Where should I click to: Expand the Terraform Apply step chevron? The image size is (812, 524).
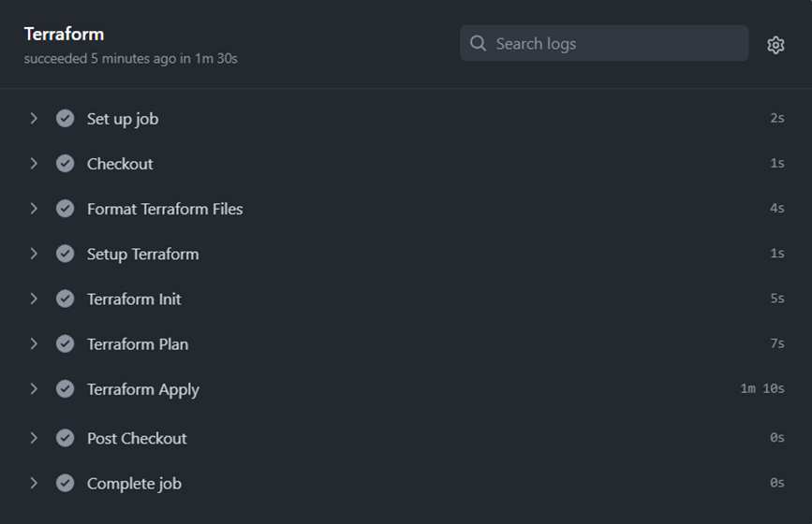click(x=34, y=388)
